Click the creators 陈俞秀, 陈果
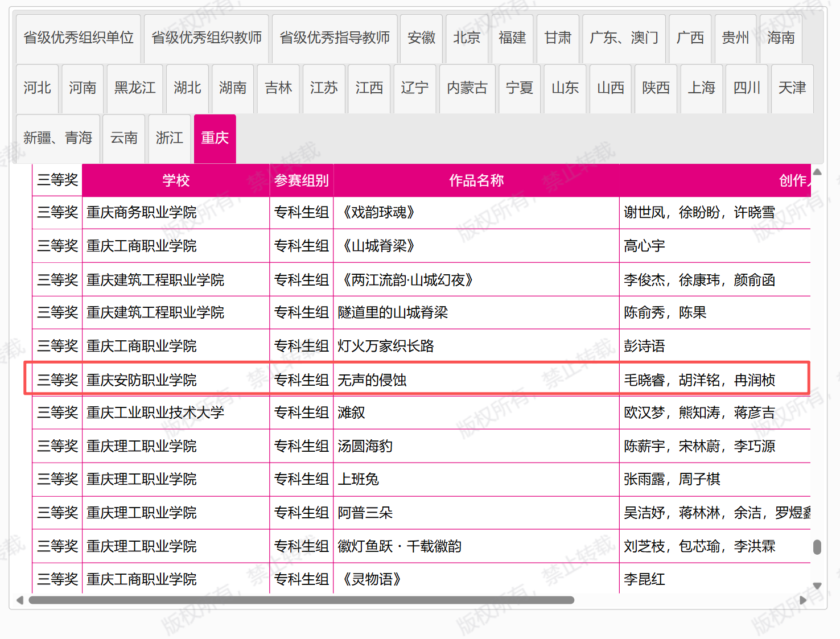840x639 pixels. [665, 313]
